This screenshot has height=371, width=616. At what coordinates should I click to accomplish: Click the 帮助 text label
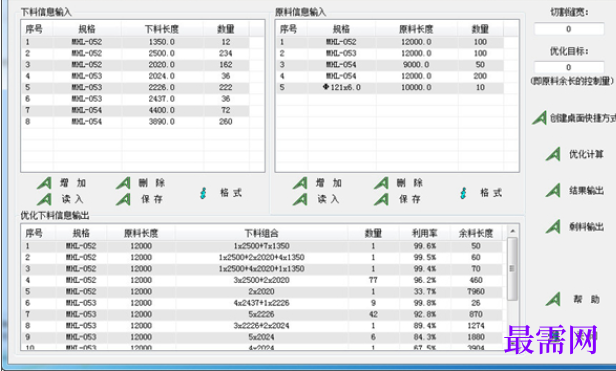pos(587,299)
